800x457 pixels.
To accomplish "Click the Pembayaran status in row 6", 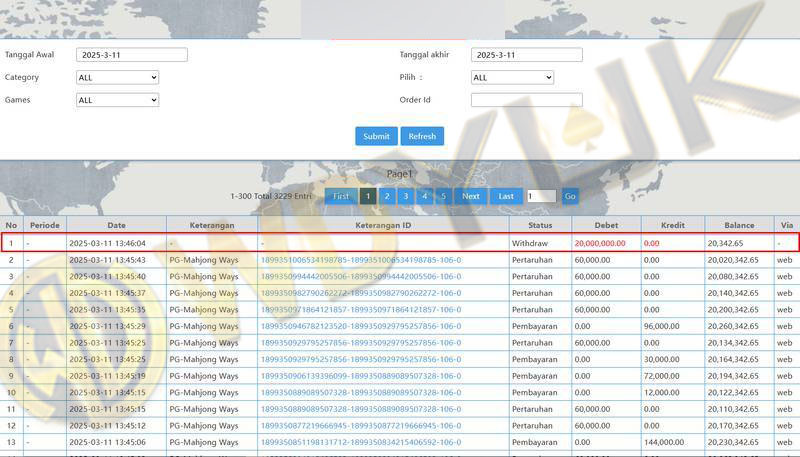I will point(534,326).
